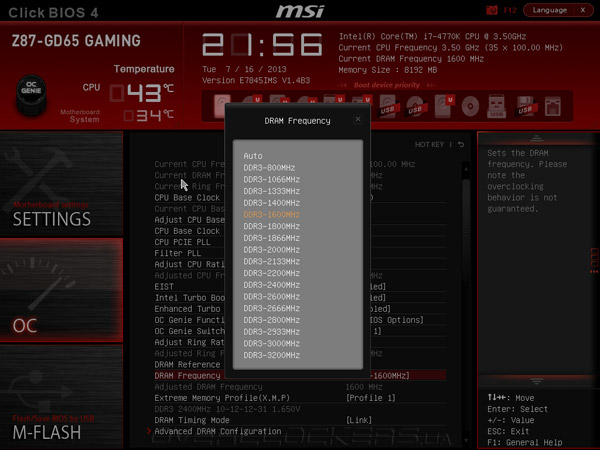Click the Advanced DRAM Configuration label
Screen dimensions: 600x450
pos(218,431)
